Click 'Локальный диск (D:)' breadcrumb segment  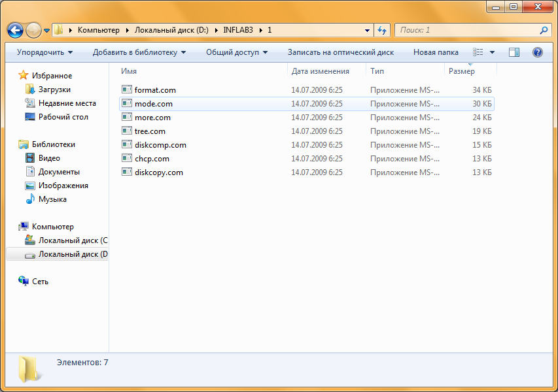click(171, 30)
